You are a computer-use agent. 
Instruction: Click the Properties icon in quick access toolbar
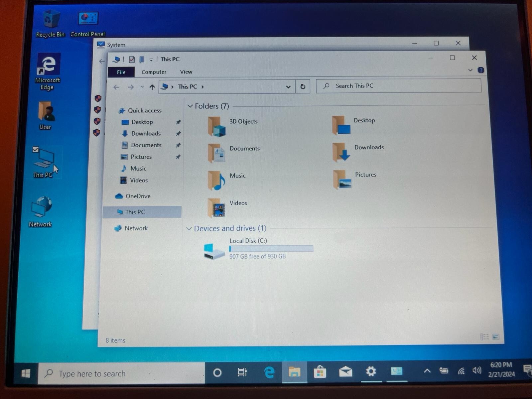click(x=132, y=60)
